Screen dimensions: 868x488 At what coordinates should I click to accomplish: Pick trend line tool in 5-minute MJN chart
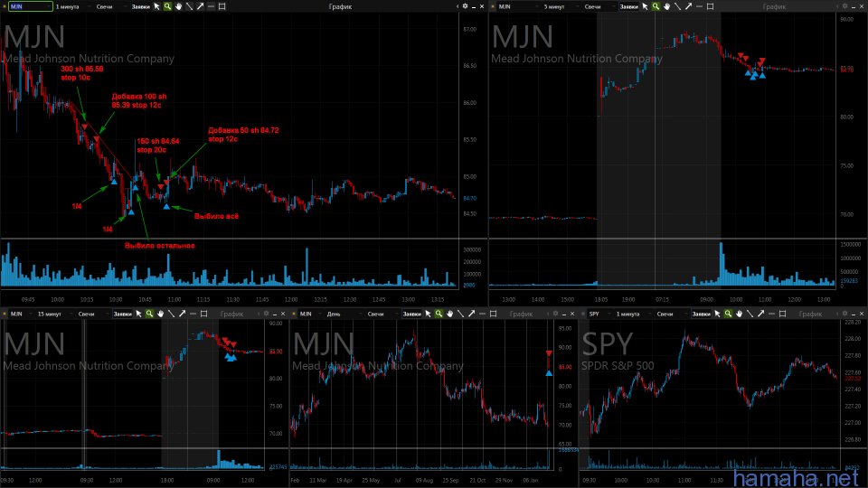pyautogui.click(x=677, y=6)
